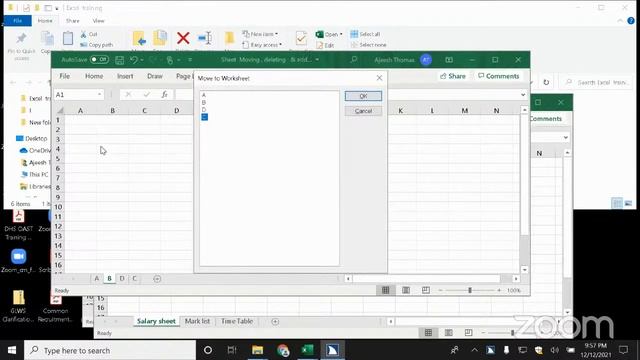640x360 pixels.
Task: Click the vertical scrollbar down arrow in front Excel
Action: 524,270
